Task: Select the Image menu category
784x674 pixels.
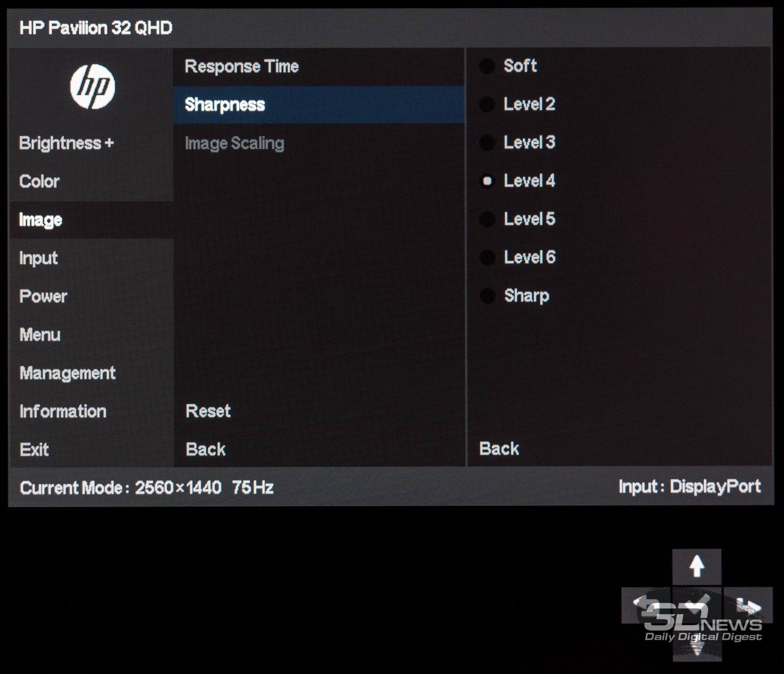Action: [x=91, y=220]
